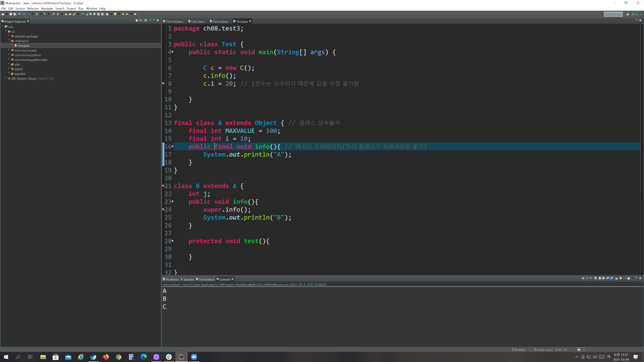Screen dimensions: 644x362
Task: Open the Run button dropdown arrow
Action: (x=41, y=14)
